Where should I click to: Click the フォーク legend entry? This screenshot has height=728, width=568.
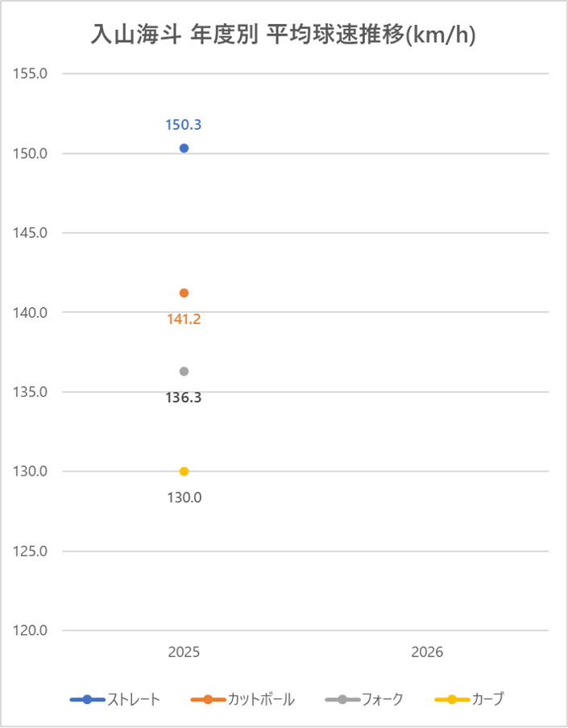(x=364, y=700)
